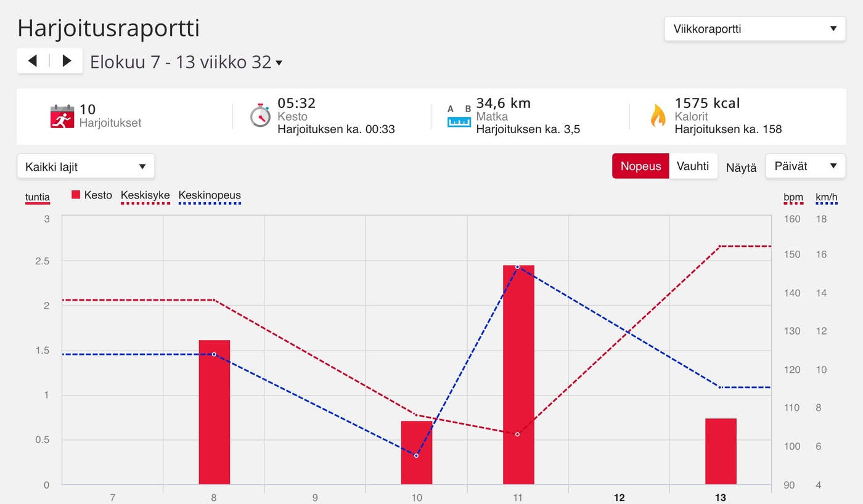Image resolution: width=863 pixels, height=504 pixels.
Task: Toggle Keskinopeus line in legend
Action: tap(210, 196)
